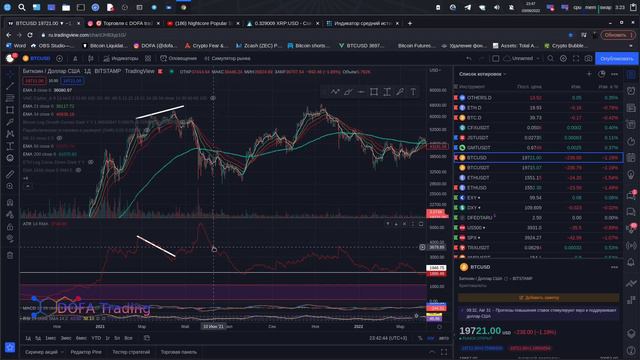640x360 pixels.
Task: Toggle percent scale mode
Action: pyautogui.click(x=420, y=338)
